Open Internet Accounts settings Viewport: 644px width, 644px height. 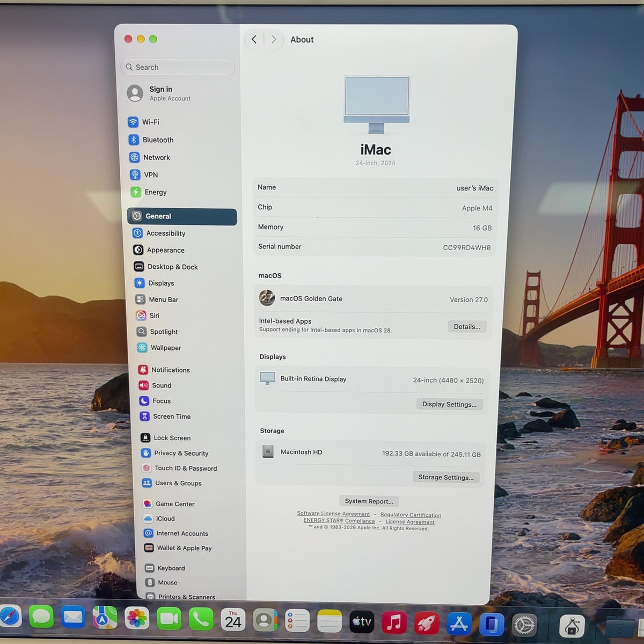click(x=176, y=533)
